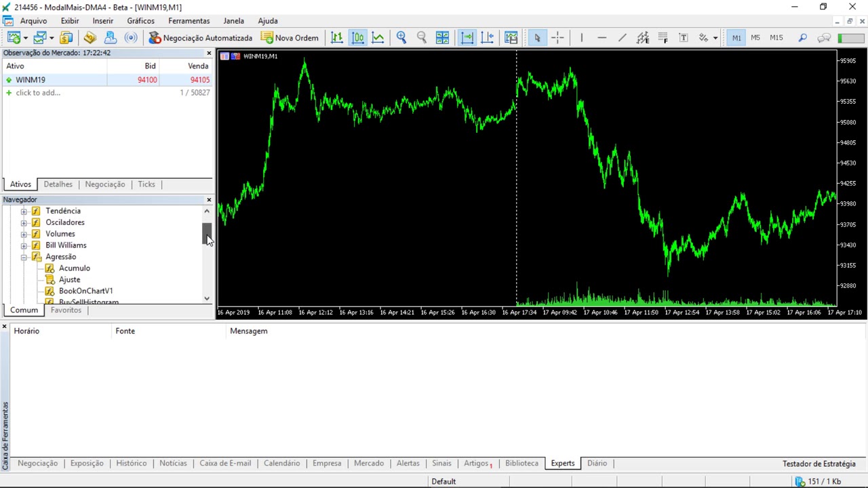Collapse the Agressão folder
This screenshot has width=868, height=488.
click(x=24, y=257)
